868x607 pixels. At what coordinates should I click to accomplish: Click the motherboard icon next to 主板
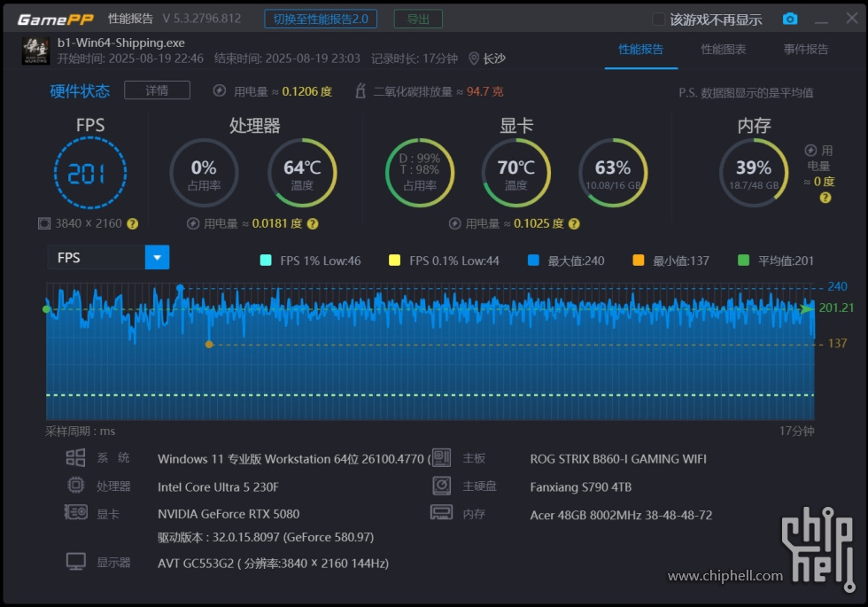pos(441,457)
